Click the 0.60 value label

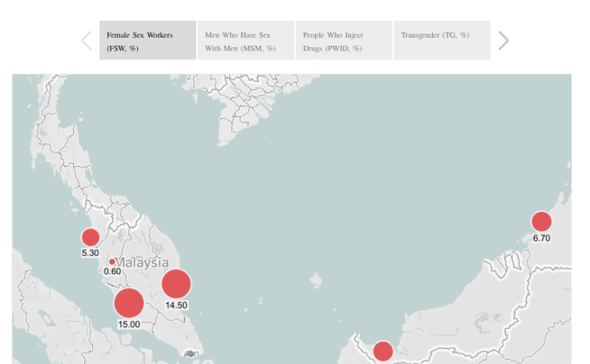click(x=112, y=272)
